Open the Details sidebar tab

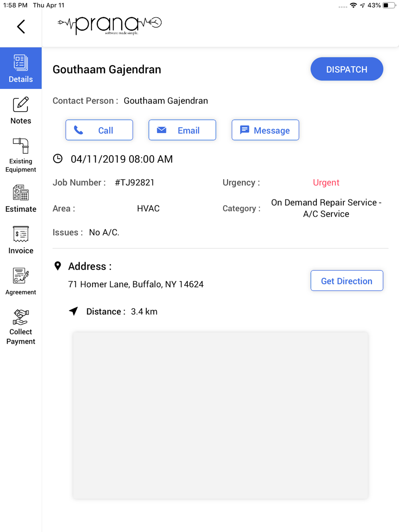pos(21,68)
